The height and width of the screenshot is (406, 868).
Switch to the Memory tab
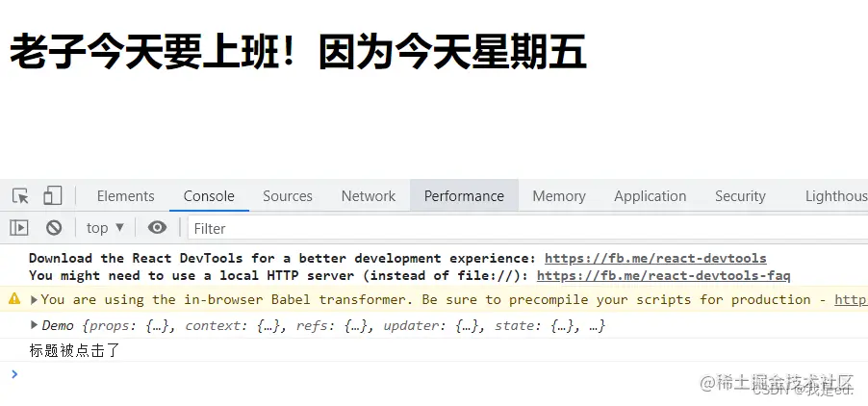click(x=558, y=196)
